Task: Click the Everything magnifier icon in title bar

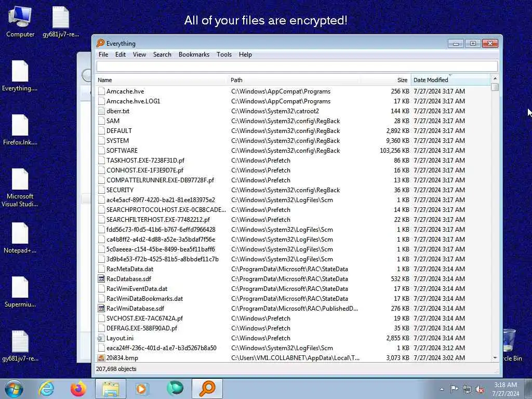Action: click(x=100, y=43)
